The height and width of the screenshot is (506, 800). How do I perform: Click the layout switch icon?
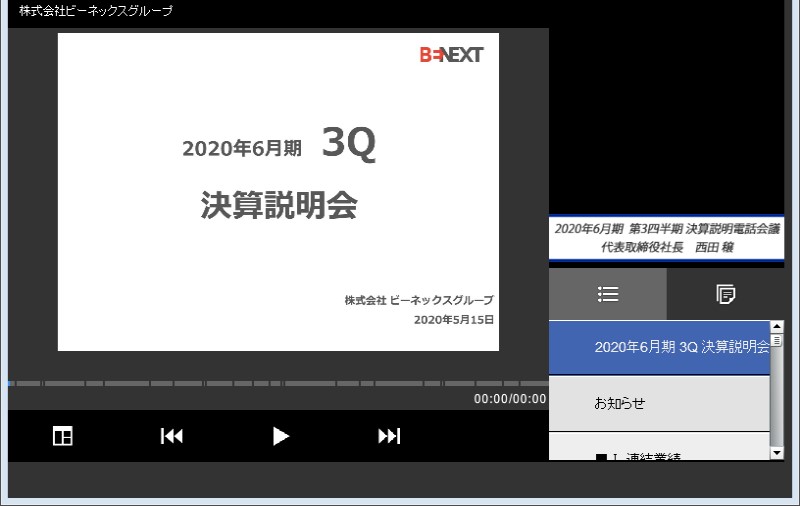click(63, 436)
